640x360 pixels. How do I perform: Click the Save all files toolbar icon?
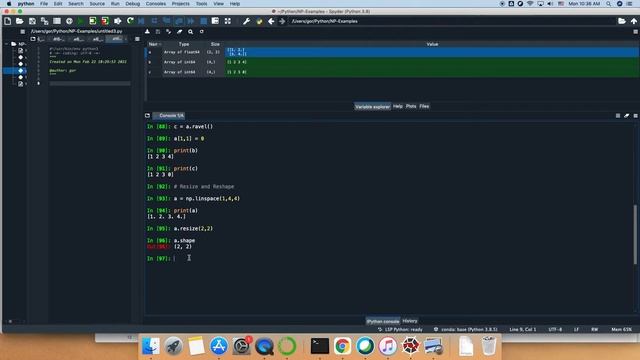tap(44, 21)
